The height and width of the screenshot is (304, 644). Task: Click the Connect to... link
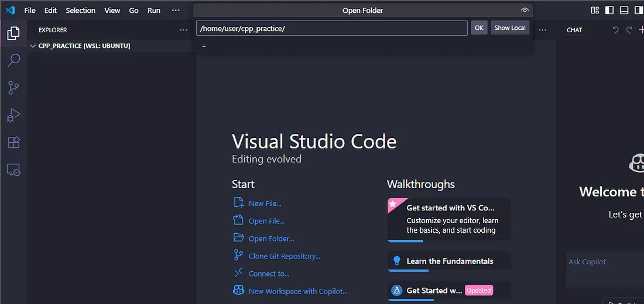pyautogui.click(x=269, y=274)
